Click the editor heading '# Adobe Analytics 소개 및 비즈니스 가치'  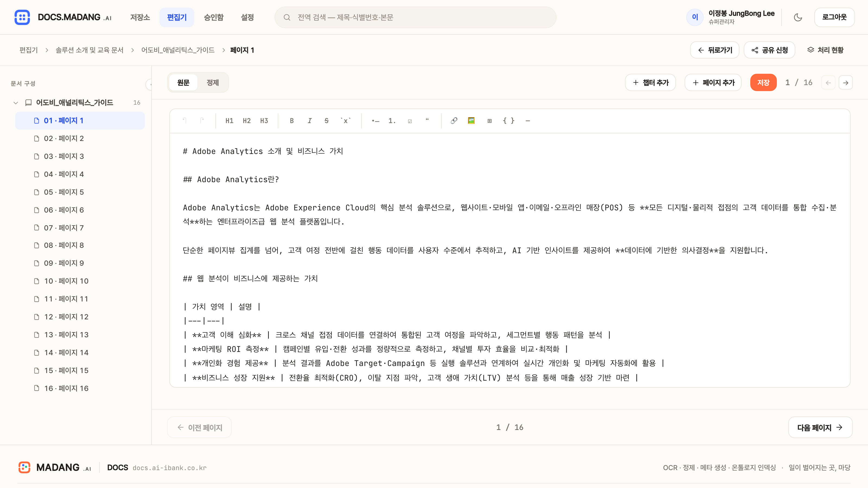pyautogui.click(x=263, y=151)
